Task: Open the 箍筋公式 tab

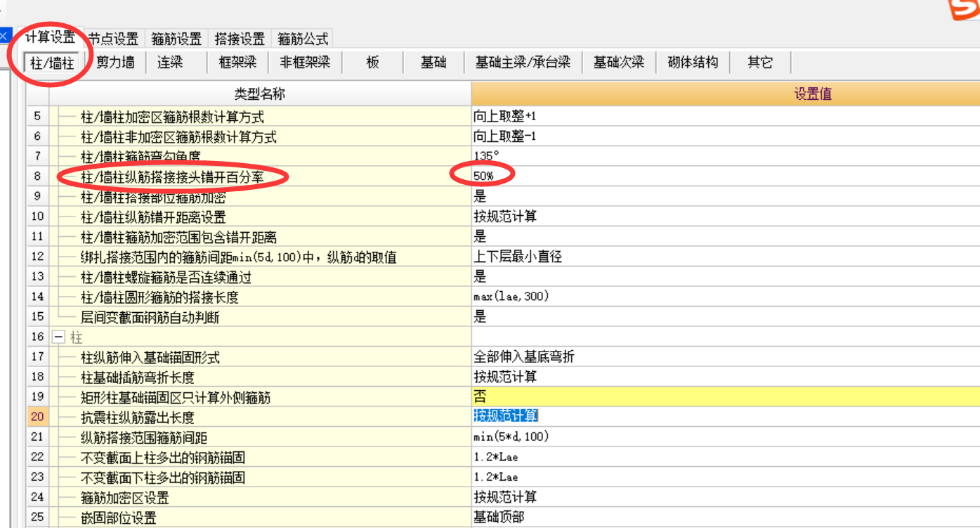Action: [303, 39]
